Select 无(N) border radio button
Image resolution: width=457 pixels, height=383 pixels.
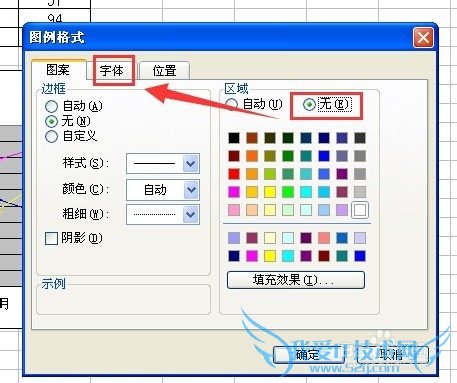[x=51, y=121]
